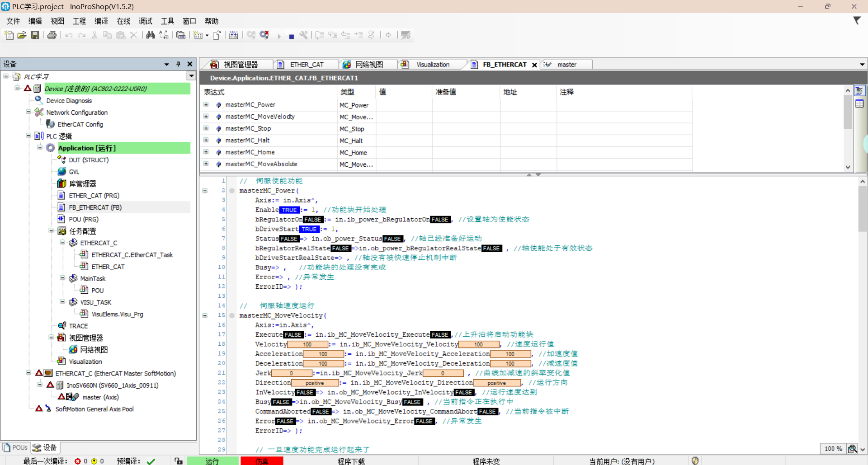Collapse the 任务配置 node
868x465 pixels.
tap(51, 230)
